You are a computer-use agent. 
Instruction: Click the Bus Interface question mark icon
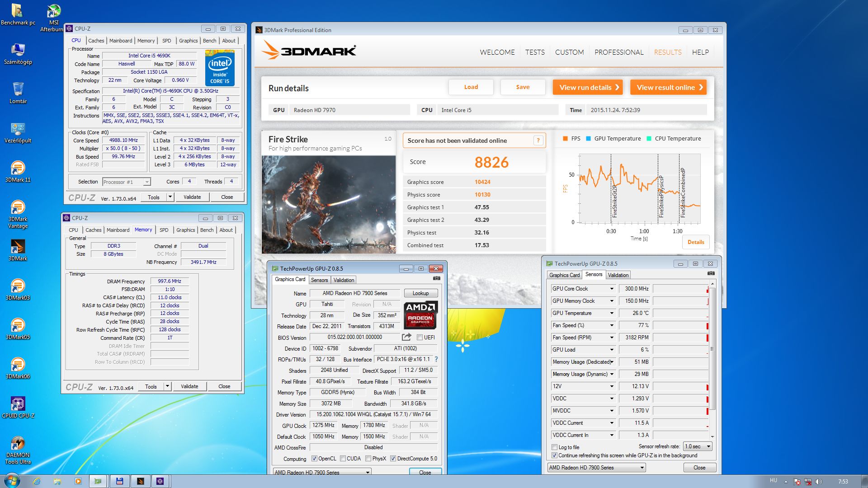[436, 359]
